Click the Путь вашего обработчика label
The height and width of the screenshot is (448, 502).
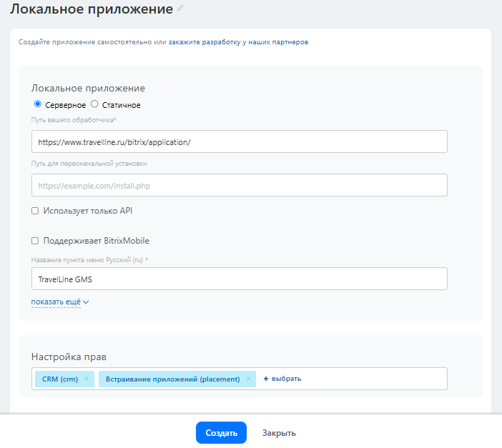point(74,119)
